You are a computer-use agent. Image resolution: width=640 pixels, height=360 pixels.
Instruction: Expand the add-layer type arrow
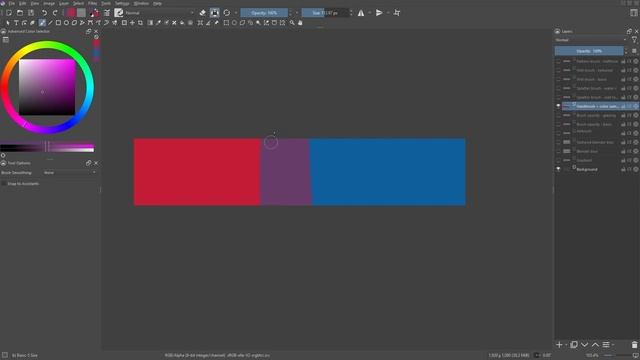[566, 345]
